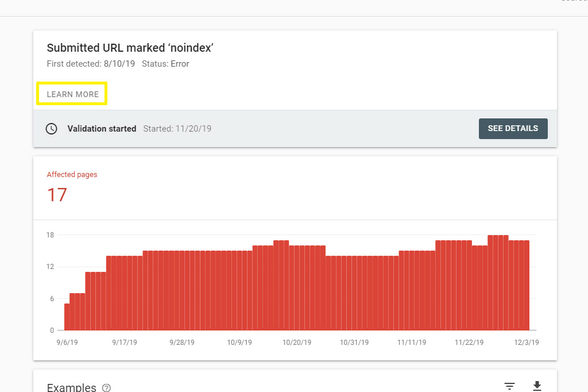Open the Examples help question-mark icon
The image size is (588, 392).
(x=106, y=387)
